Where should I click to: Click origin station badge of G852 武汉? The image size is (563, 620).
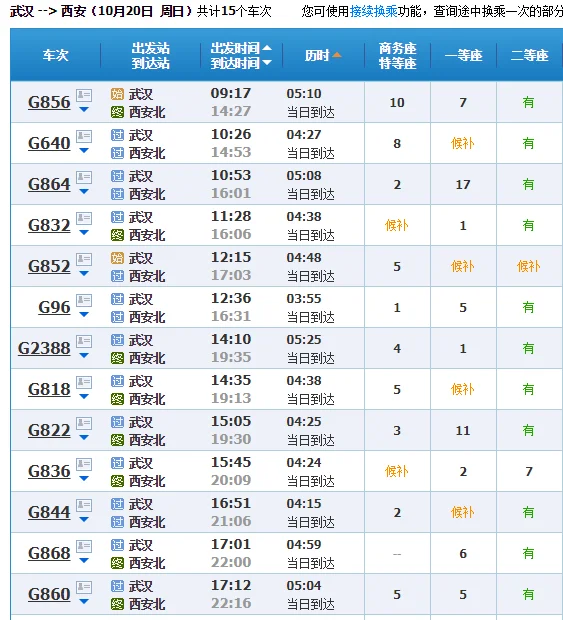coord(117,258)
